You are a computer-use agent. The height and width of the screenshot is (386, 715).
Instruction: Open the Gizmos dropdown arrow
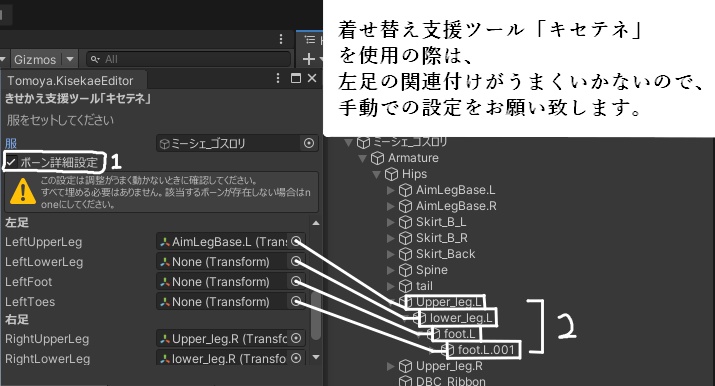coord(70,59)
